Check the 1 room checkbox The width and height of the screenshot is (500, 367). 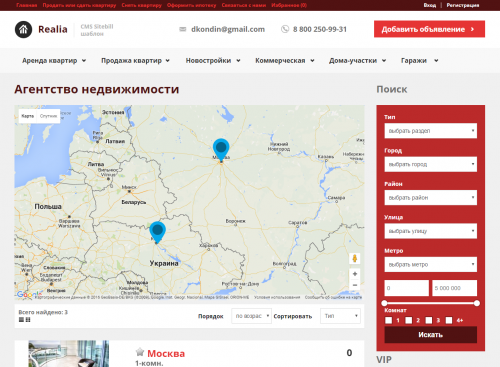pos(389,320)
